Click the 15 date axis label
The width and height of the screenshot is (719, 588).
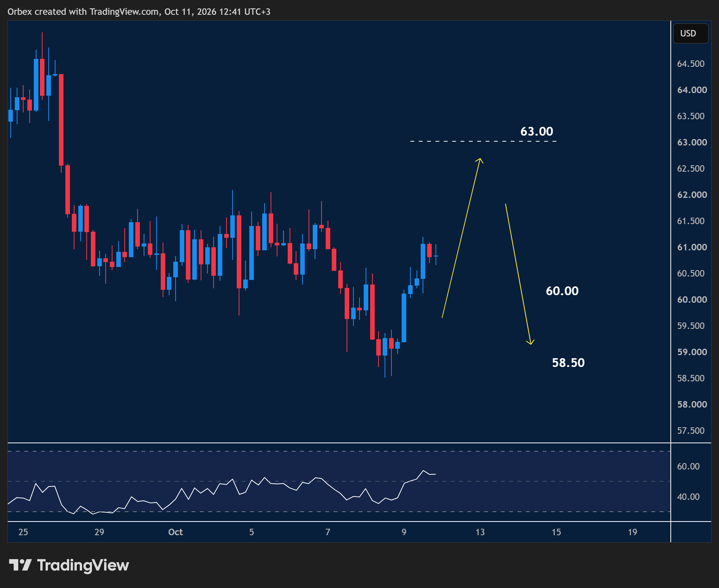click(556, 532)
